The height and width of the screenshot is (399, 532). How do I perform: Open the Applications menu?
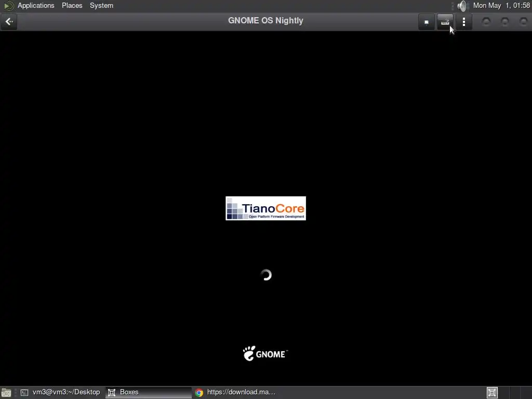(36, 5)
